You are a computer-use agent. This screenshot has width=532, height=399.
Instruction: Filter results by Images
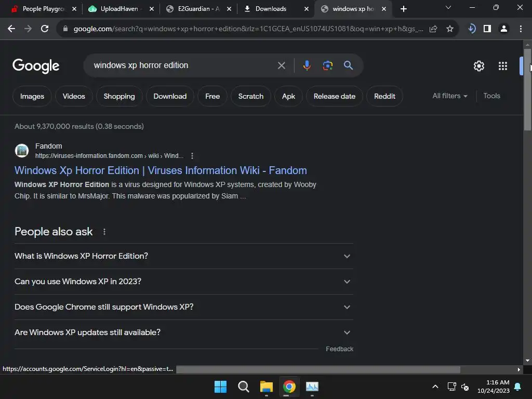pos(32,96)
